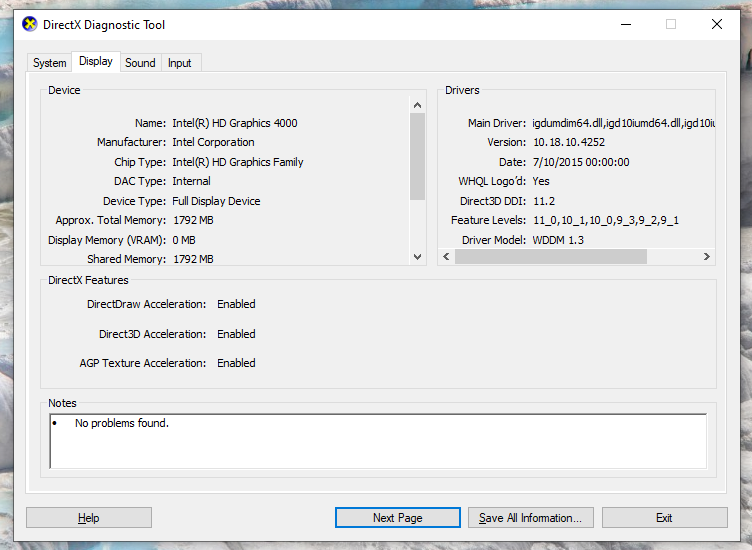Click the DirectX Diagnostic Tool title icon

tap(30, 24)
